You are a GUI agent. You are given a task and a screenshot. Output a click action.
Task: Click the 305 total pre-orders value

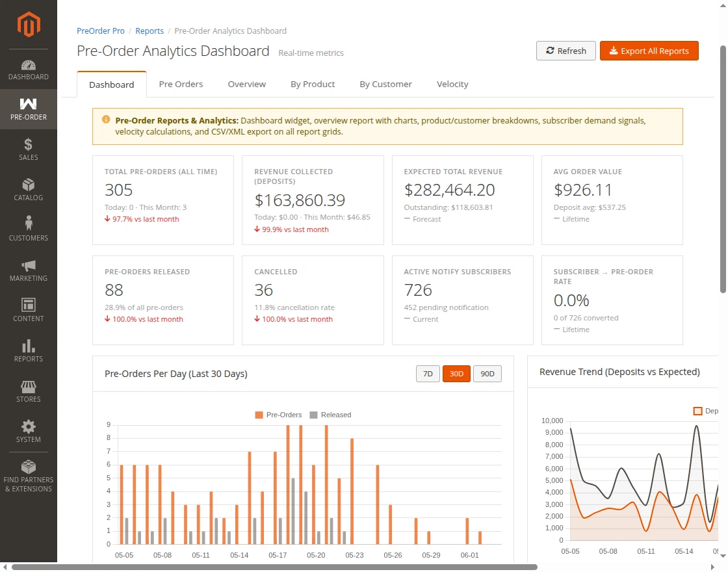pos(119,190)
